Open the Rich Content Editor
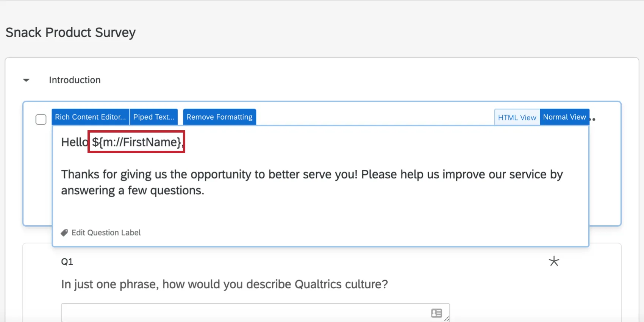644x322 pixels. coord(90,117)
